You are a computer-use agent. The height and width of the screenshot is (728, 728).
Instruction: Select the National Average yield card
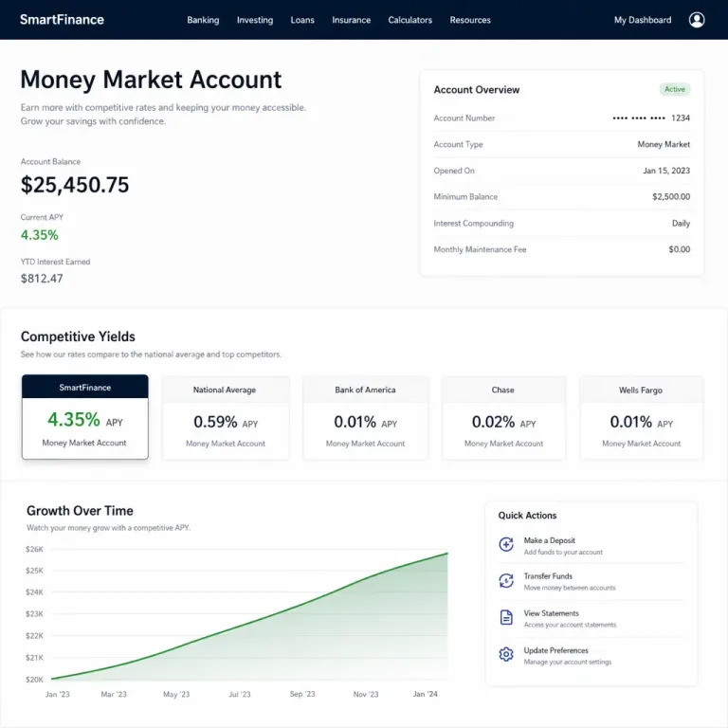click(226, 418)
